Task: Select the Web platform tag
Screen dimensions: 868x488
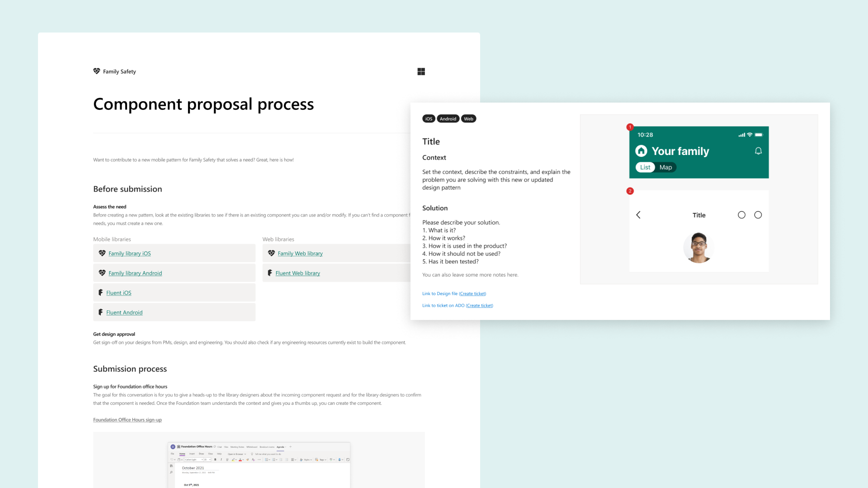Action: coord(468,119)
